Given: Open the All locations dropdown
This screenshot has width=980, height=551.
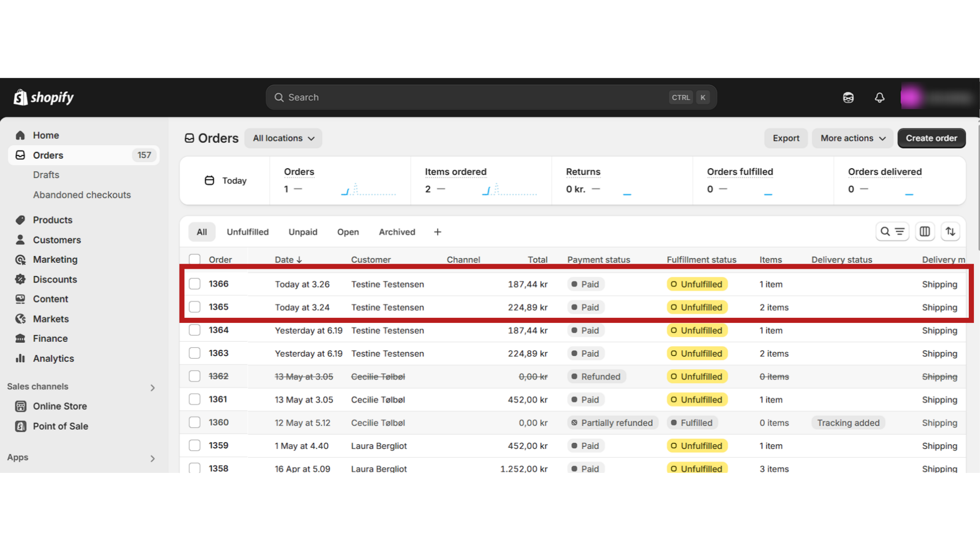Looking at the screenshot, I should (283, 138).
